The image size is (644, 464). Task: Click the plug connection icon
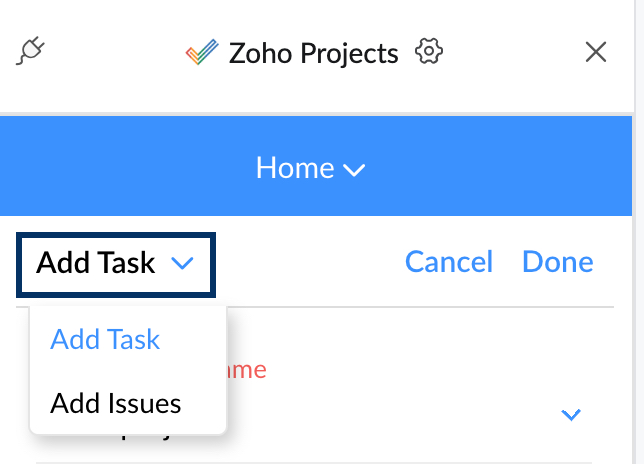(x=30, y=51)
